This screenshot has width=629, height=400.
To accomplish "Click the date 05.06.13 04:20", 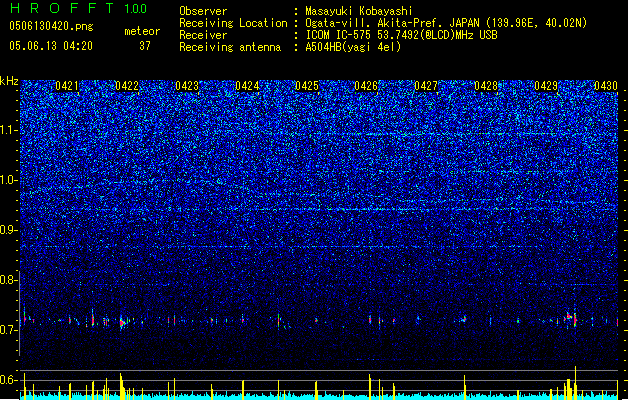I will point(51,46).
